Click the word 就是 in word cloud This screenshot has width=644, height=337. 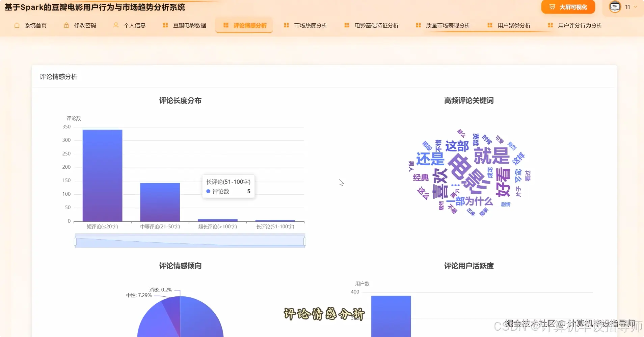tap(491, 156)
